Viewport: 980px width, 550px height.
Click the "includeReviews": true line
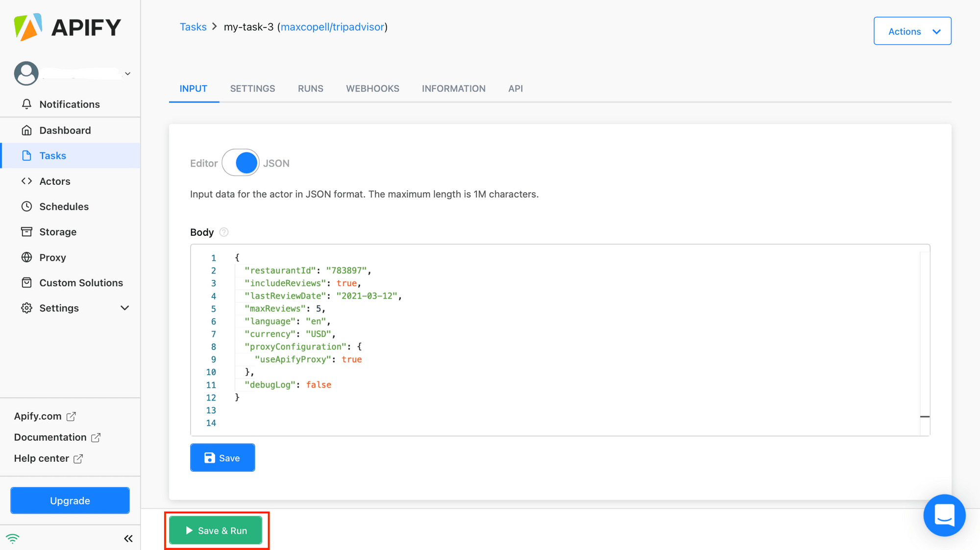coord(303,283)
